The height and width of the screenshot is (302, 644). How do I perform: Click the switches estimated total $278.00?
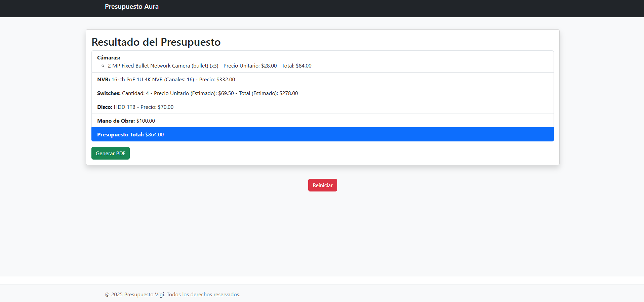point(288,93)
